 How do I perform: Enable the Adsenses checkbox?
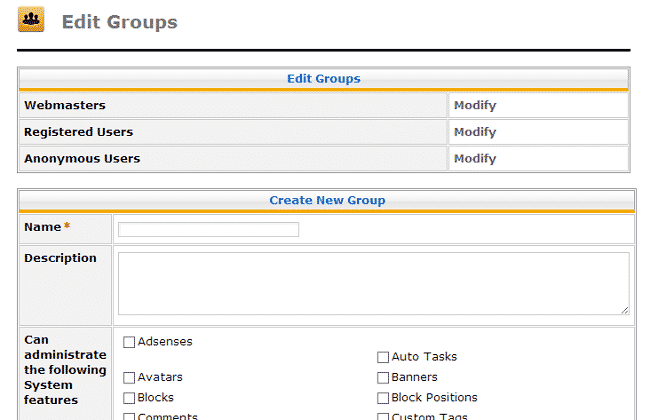[x=129, y=342]
